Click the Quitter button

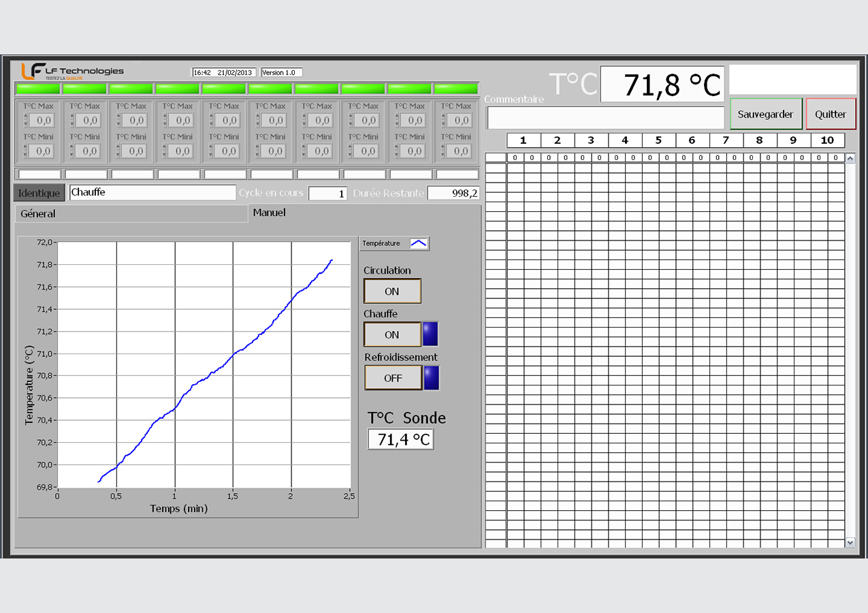coord(831,114)
